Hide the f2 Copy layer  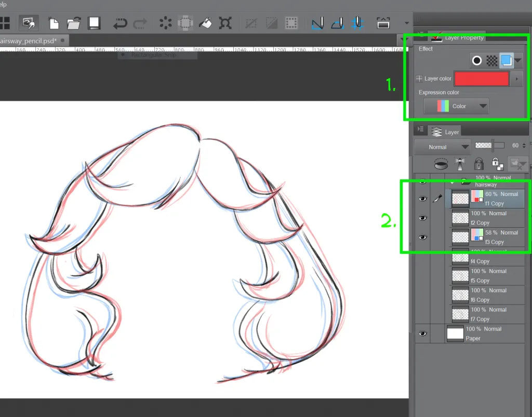[x=422, y=217]
